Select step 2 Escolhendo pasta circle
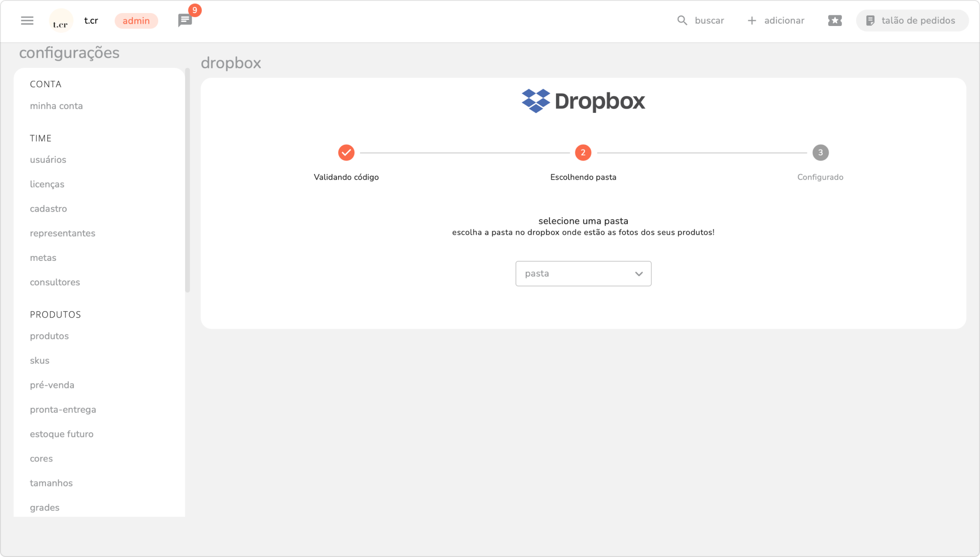980x557 pixels. click(x=583, y=153)
